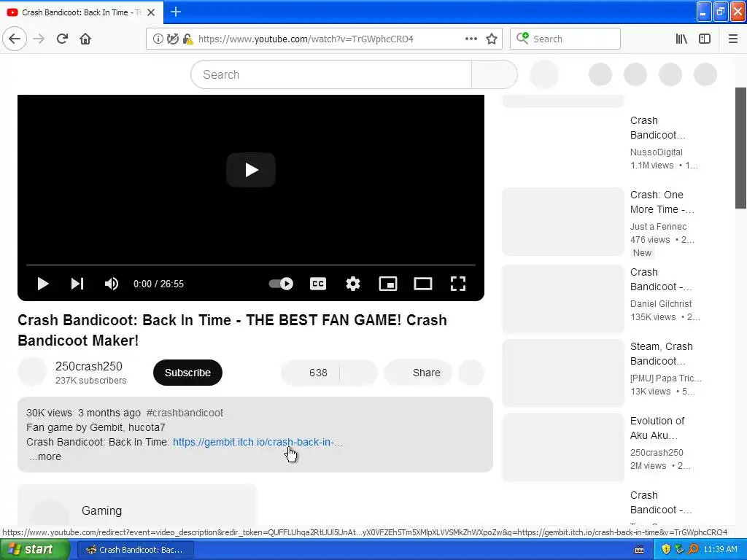Screen dimensions: 747x560
Task: Enter full screen mode icon
Action: pos(458,284)
